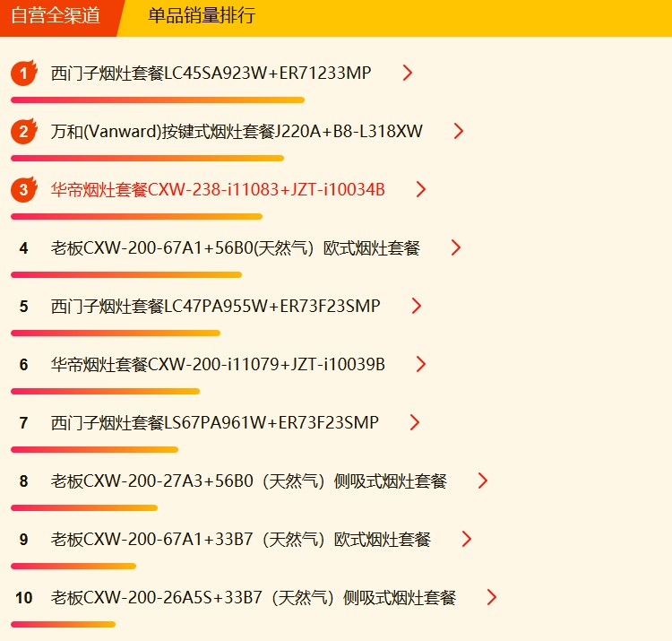Click the sales bar under rank 10 老板 item
Image resolution: width=672 pixels, height=641 pixels.
click(63, 625)
